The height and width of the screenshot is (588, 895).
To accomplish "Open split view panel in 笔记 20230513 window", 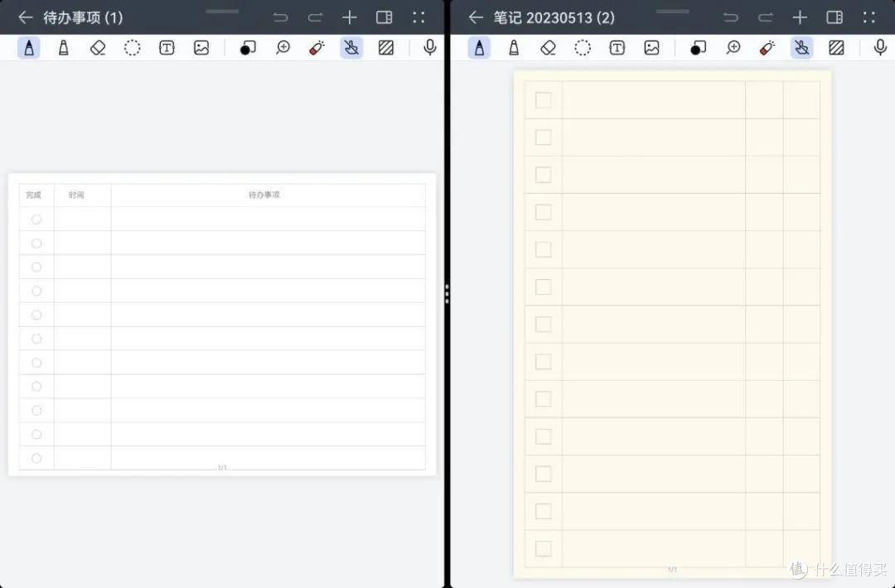I will (x=835, y=17).
